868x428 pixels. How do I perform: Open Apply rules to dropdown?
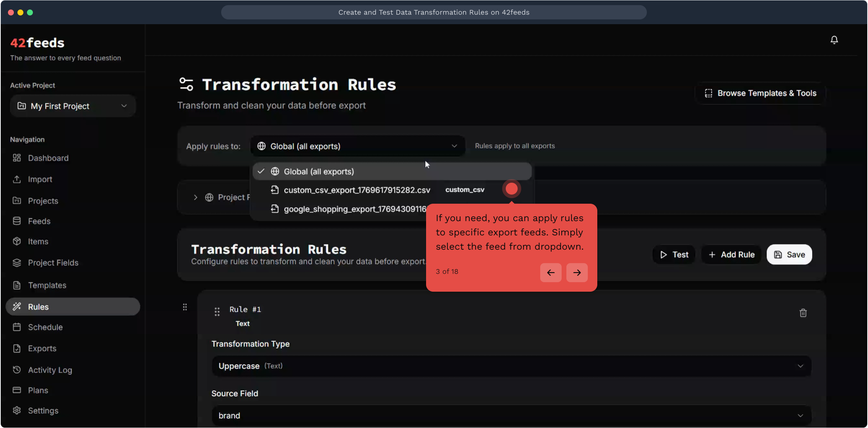(x=357, y=146)
